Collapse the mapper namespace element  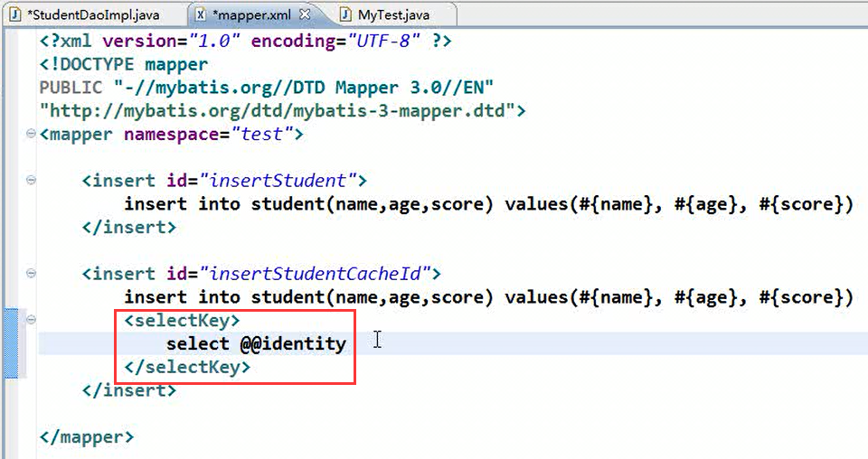[31, 134]
